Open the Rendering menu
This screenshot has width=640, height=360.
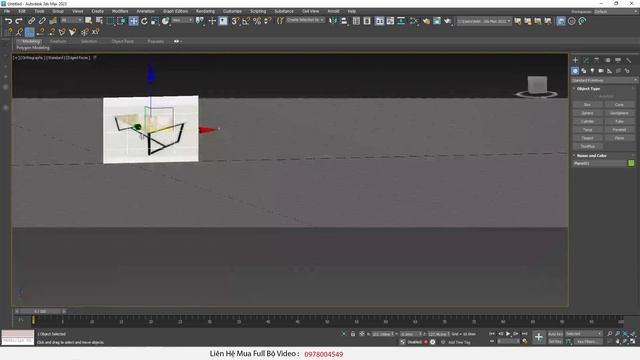pyautogui.click(x=205, y=11)
